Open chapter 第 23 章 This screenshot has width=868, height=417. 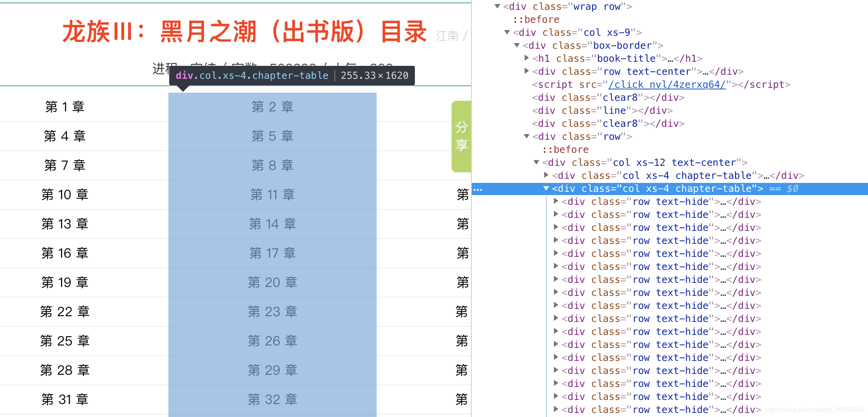tap(273, 312)
